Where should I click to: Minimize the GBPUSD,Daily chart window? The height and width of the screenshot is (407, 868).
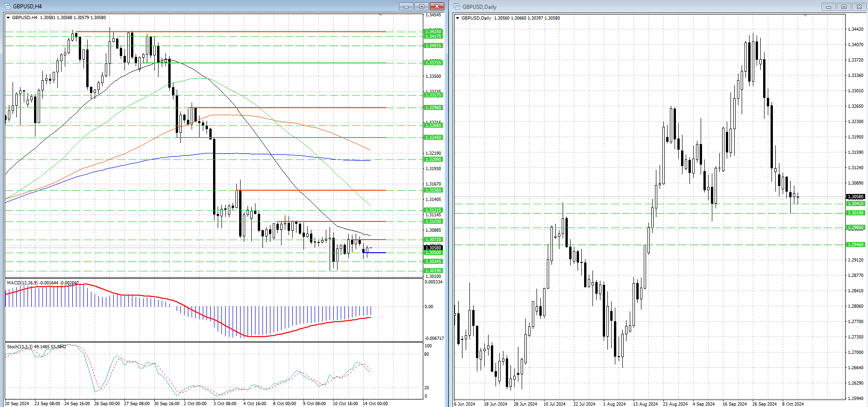click(x=828, y=7)
